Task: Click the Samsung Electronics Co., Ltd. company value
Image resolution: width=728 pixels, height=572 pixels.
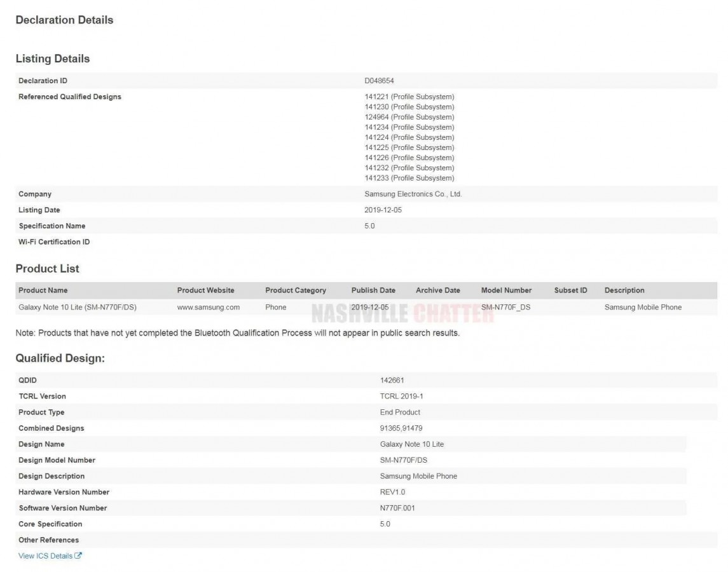Action: (x=413, y=194)
